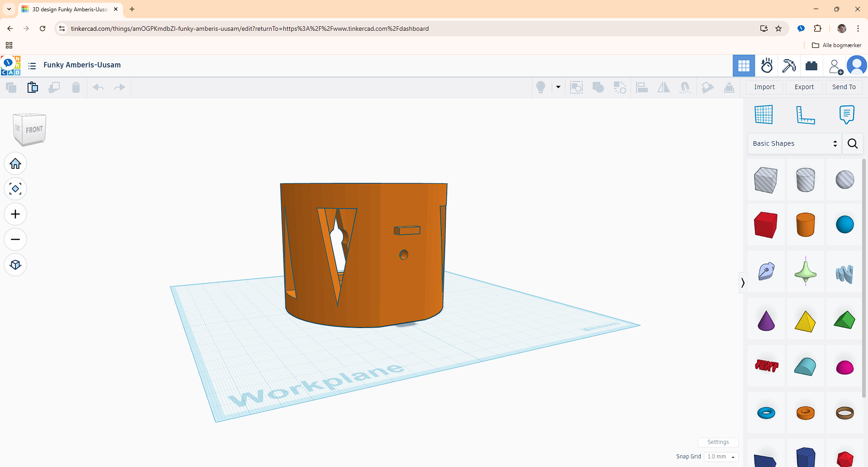
Task: Open Blocks pickaxe mode
Action: tap(789, 66)
